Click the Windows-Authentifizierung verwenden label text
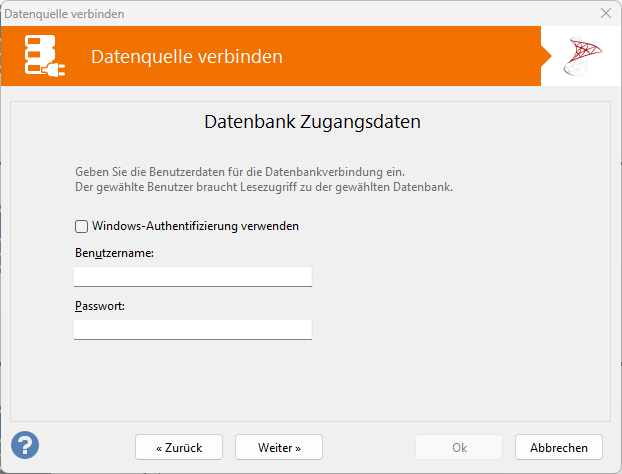 (x=195, y=226)
